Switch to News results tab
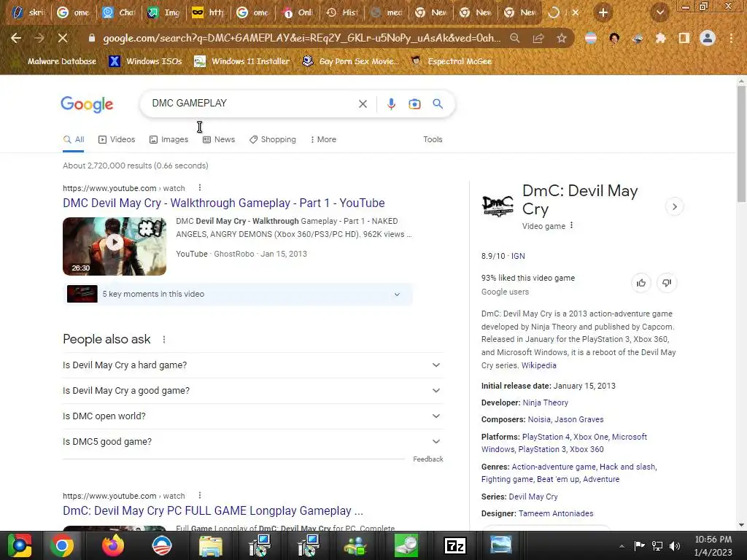 pyautogui.click(x=219, y=139)
